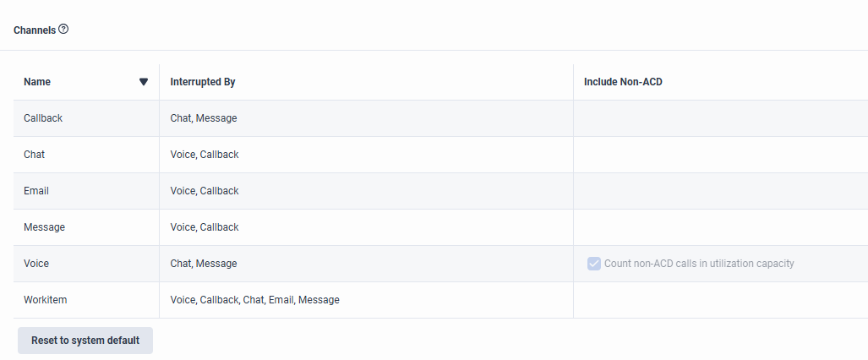Click Workitem's Interrupted By list
The image size is (868, 360).
coord(254,300)
